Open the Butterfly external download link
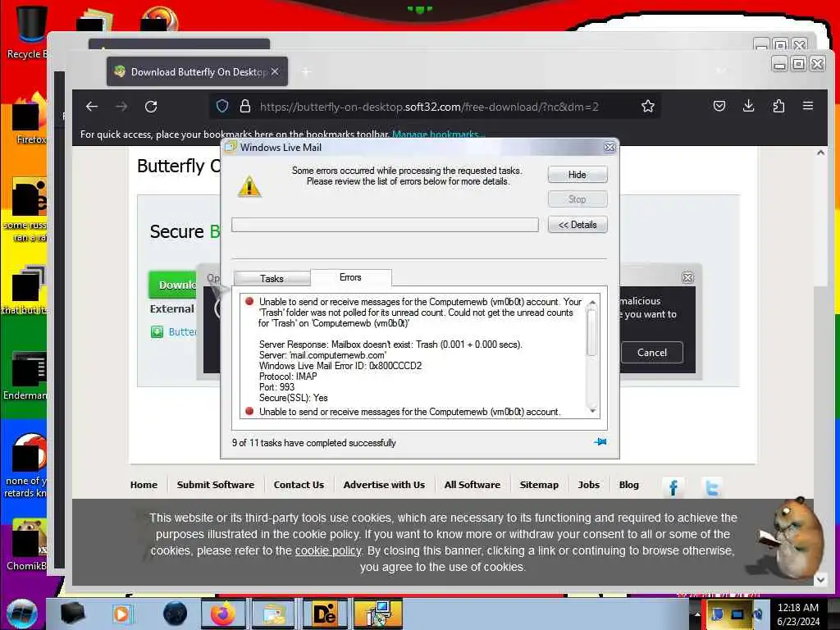 [182, 331]
